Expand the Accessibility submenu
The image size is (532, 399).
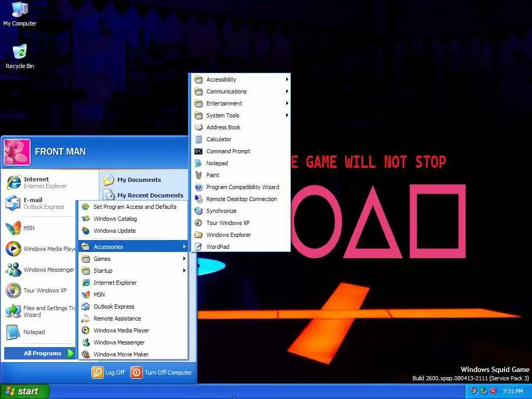tap(241, 79)
